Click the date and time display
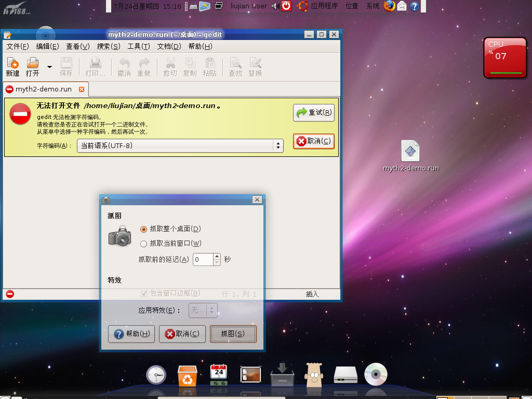 pos(147,6)
